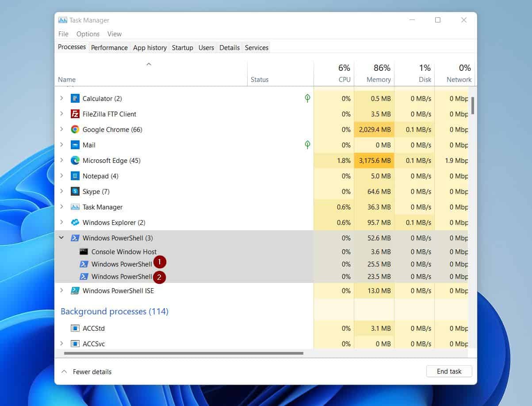Click the End task button
Image resolution: width=532 pixels, height=406 pixels.
pos(449,371)
